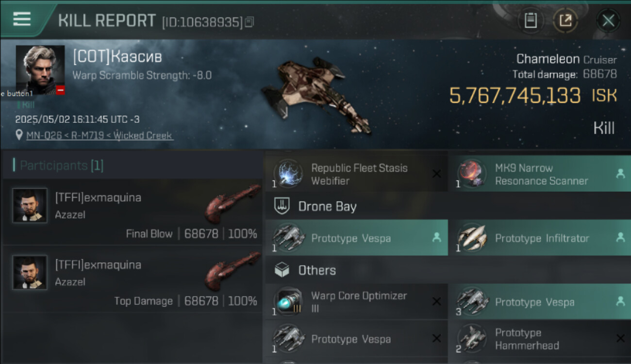Image resolution: width=631 pixels, height=364 pixels.
Task: Open Top Damage exmaquina participant entry
Action: point(132,279)
